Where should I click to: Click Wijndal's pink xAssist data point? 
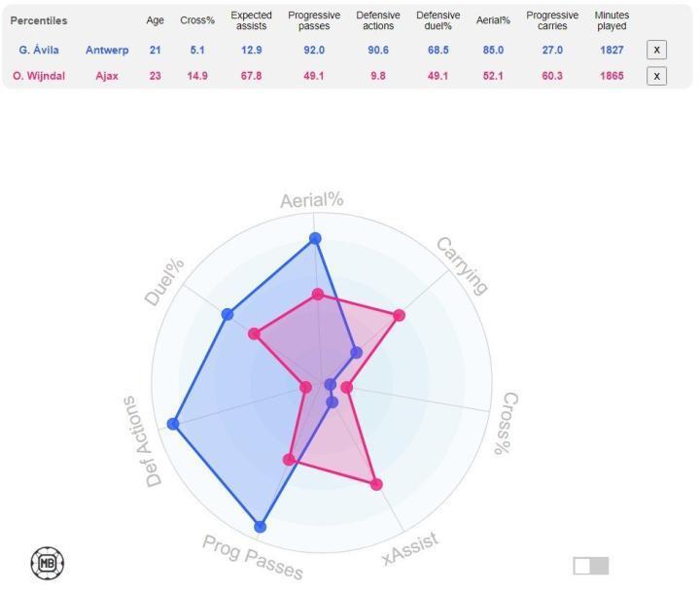click(377, 484)
